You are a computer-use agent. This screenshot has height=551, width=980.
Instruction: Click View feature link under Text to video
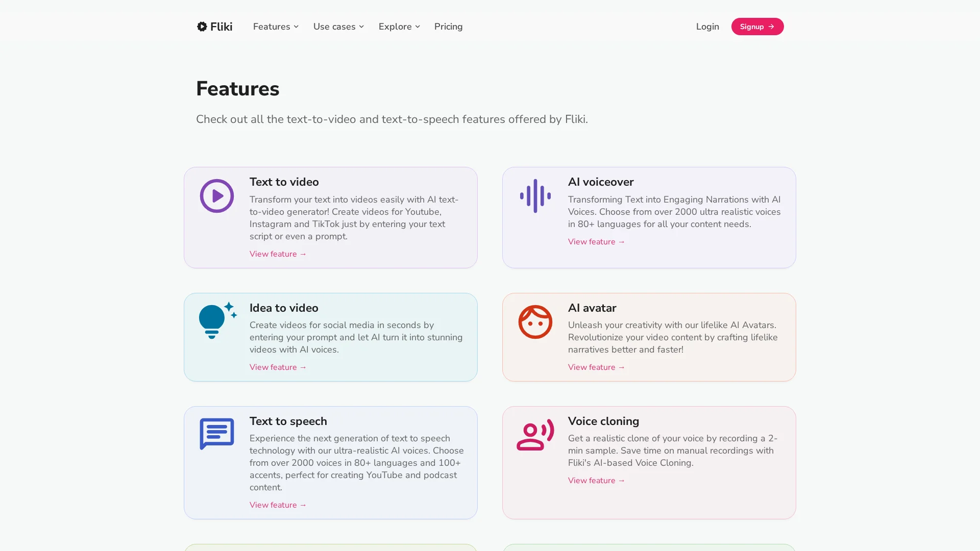(278, 254)
